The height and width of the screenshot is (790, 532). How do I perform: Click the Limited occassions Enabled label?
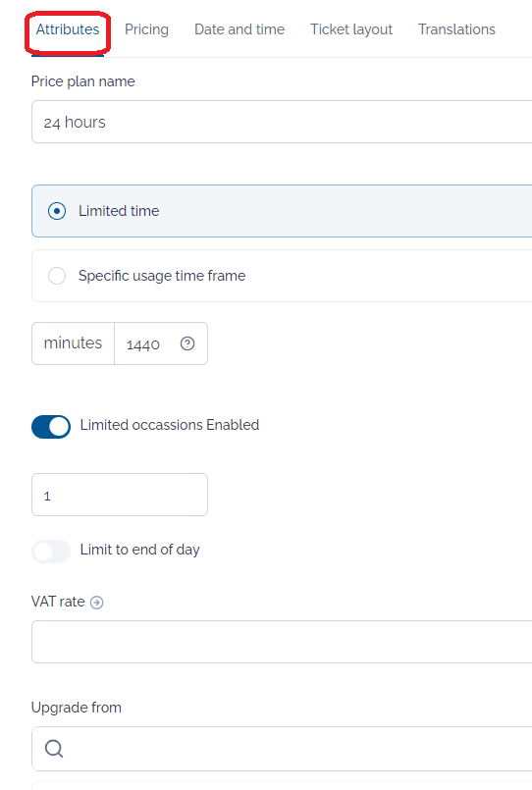pos(169,425)
